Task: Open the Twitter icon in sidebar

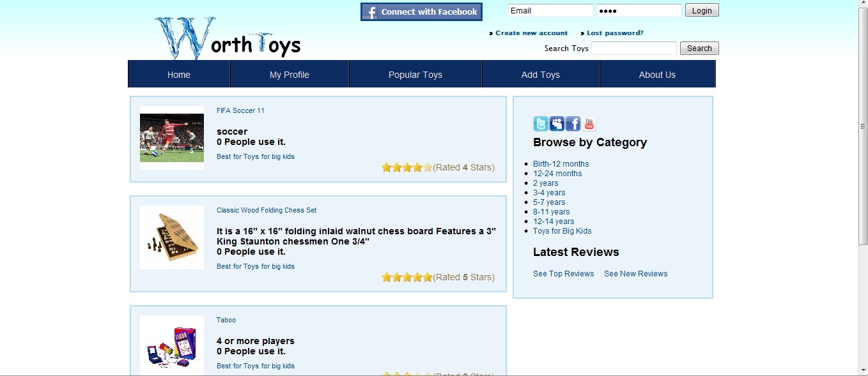Action: pos(541,124)
